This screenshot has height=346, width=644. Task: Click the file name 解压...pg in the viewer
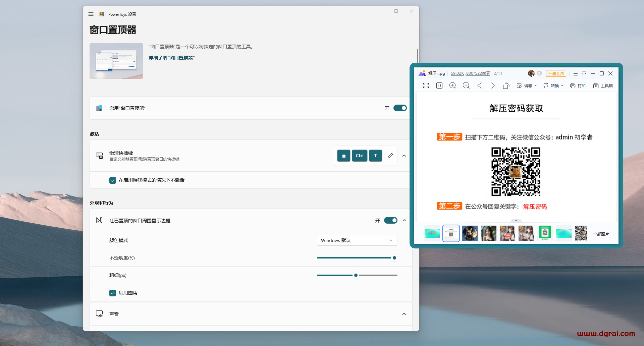436,73
